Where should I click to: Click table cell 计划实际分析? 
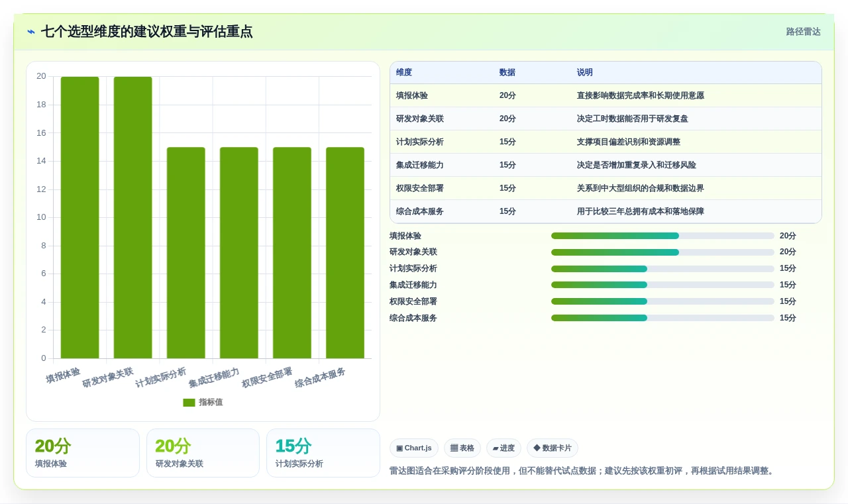click(420, 142)
